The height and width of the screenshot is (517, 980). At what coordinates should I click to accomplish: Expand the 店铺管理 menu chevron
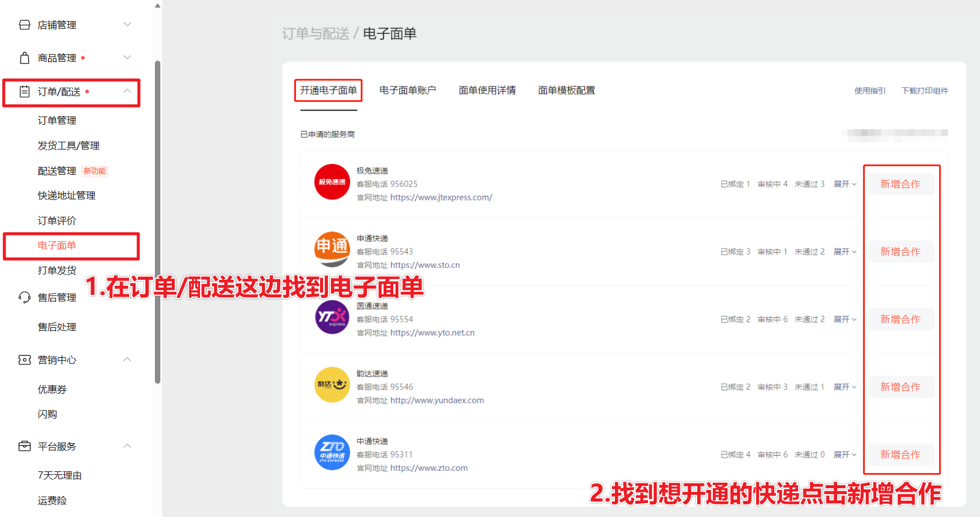click(127, 25)
